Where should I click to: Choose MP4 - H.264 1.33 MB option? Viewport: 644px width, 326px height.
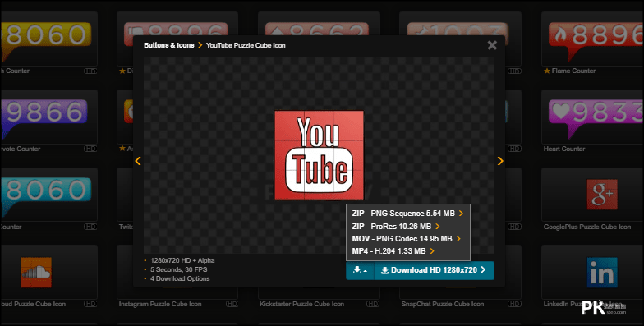point(393,251)
